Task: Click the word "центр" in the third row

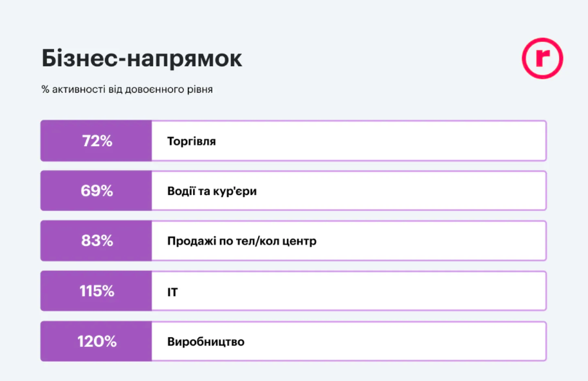Action: point(298,241)
